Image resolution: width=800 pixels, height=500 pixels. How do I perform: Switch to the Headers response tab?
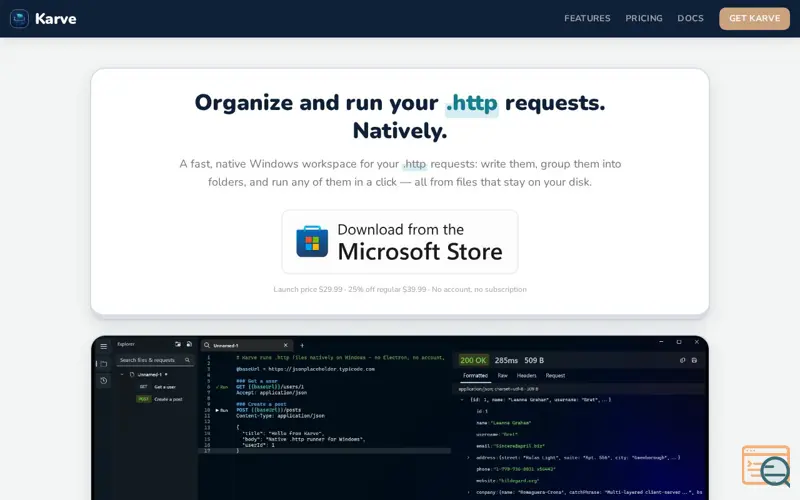pos(527,376)
